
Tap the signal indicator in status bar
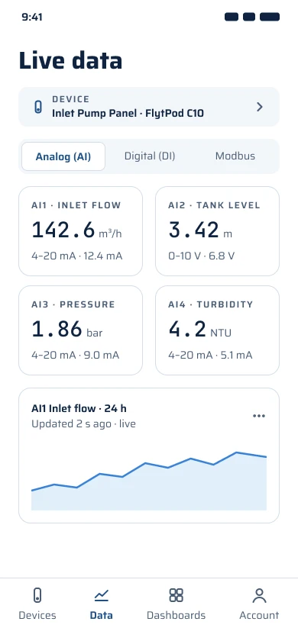click(x=232, y=17)
